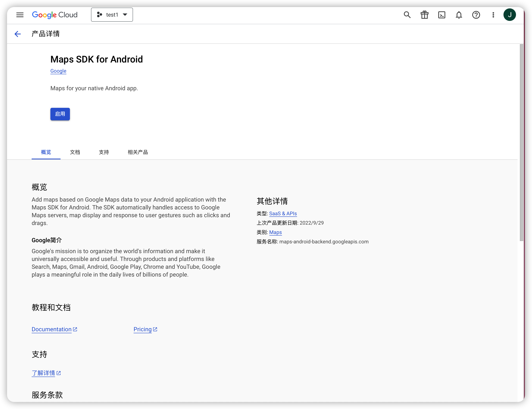Screen dimensions: 532x409
Task: Open the Documentation external link
Action: pyautogui.click(x=54, y=329)
